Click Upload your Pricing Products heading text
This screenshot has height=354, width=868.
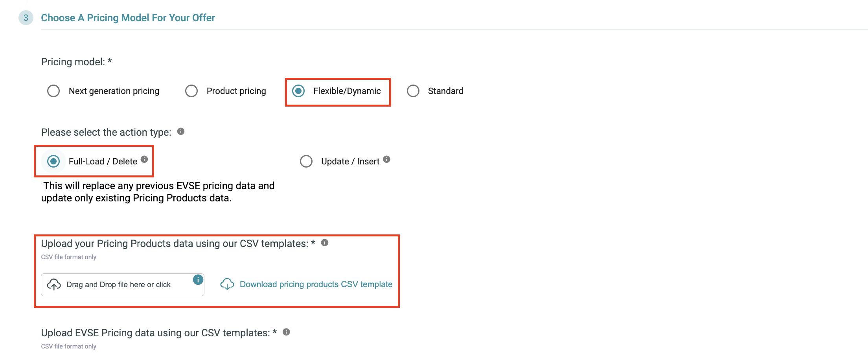pos(178,243)
